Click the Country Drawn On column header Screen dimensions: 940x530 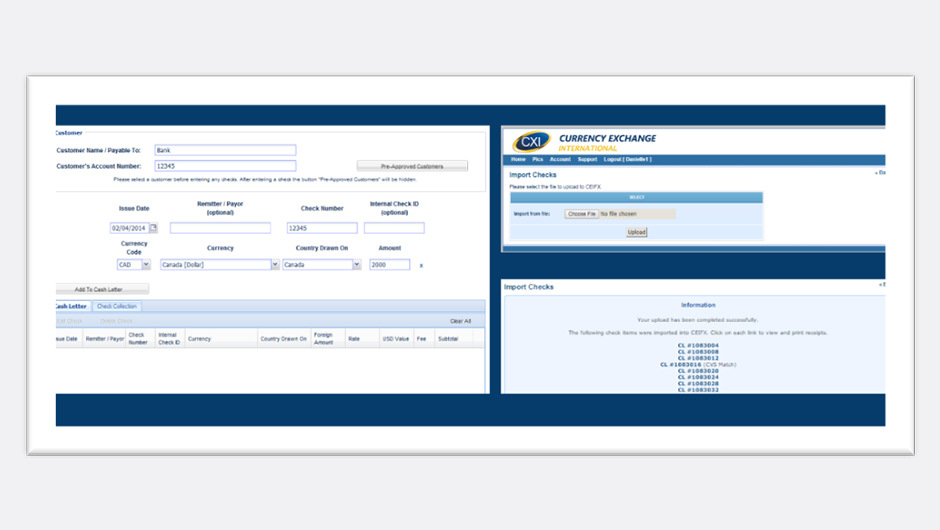[284, 339]
